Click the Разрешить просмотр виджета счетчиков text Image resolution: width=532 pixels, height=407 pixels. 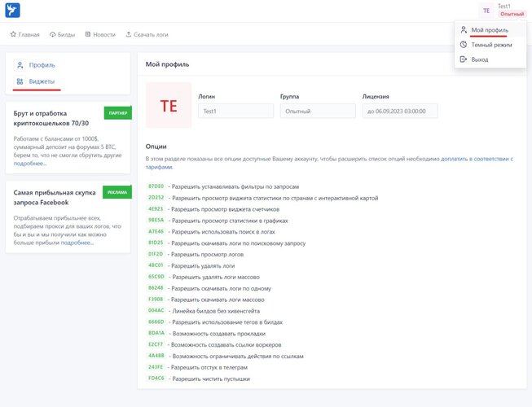point(226,209)
